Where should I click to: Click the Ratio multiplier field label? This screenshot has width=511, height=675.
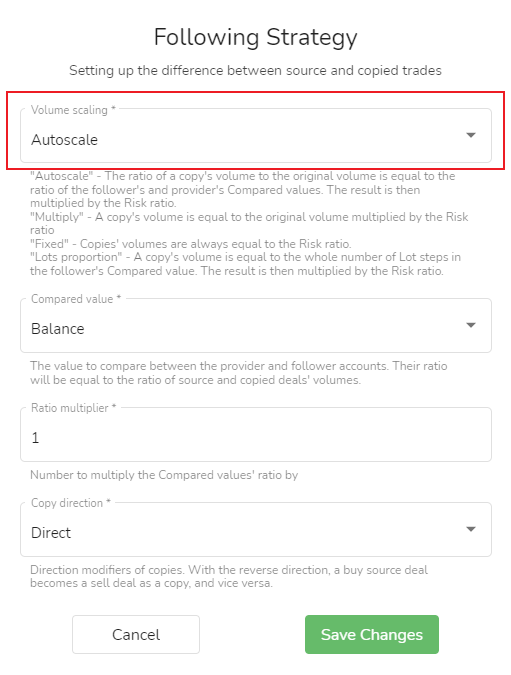(x=74, y=408)
